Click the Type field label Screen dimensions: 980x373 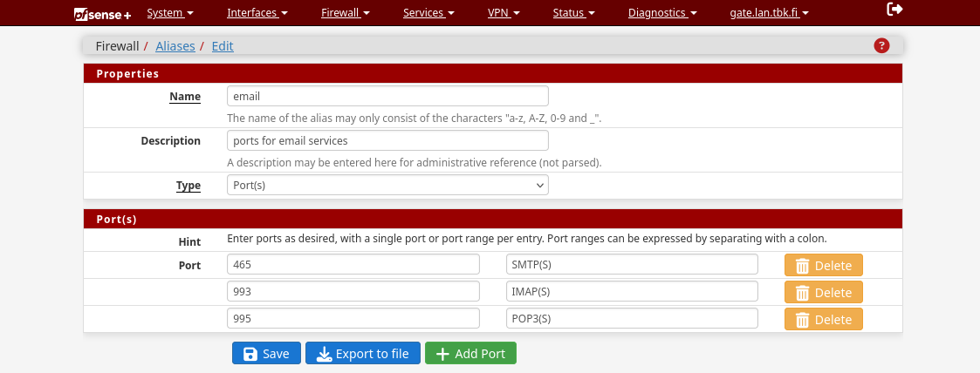coord(188,186)
